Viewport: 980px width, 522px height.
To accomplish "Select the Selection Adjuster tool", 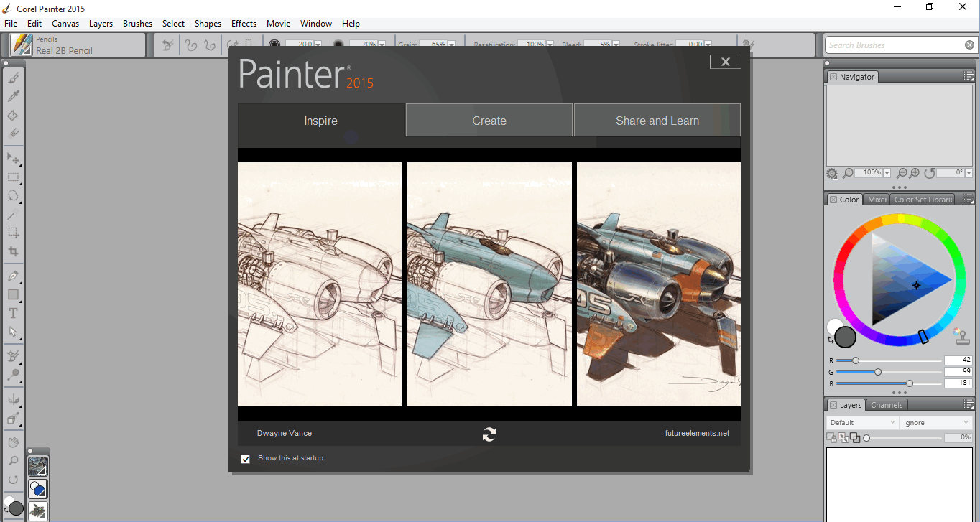I will 13,233.
